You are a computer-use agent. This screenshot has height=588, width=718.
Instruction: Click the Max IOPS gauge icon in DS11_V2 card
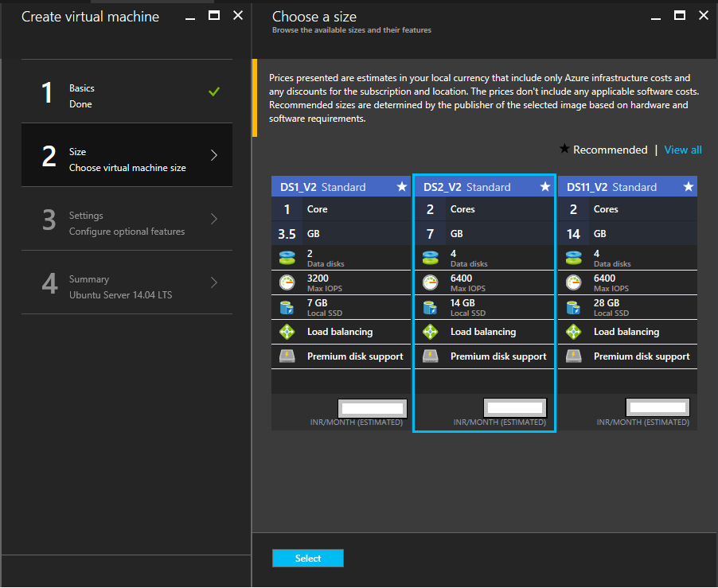[x=574, y=282]
